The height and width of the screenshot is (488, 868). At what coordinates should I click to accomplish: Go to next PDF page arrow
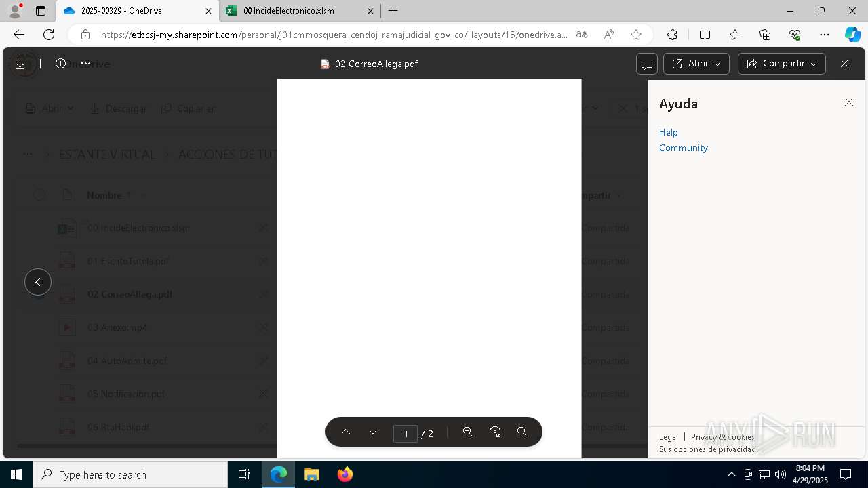tap(373, 432)
